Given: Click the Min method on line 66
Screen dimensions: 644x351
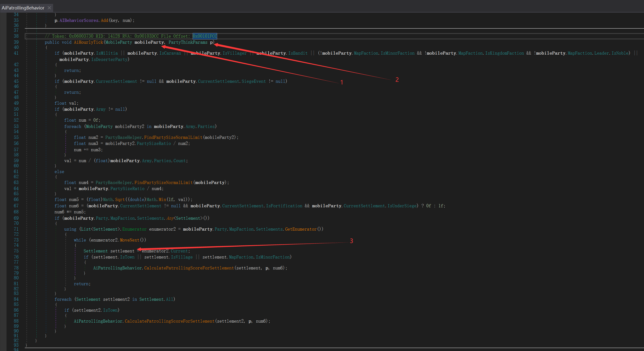Looking at the screenshot, I should point(162,200).
